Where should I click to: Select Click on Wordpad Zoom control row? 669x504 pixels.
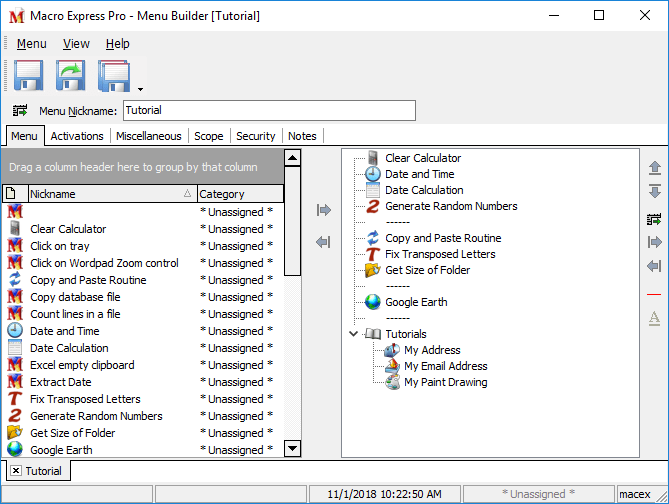(x=143, y=263)
